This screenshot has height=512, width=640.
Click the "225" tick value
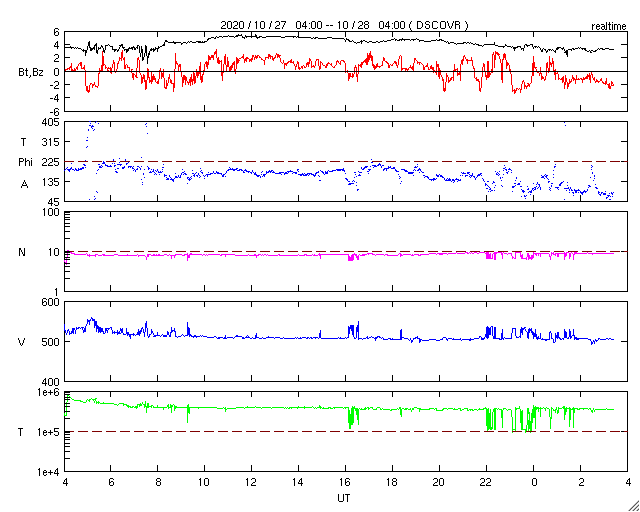coord(52,162)
